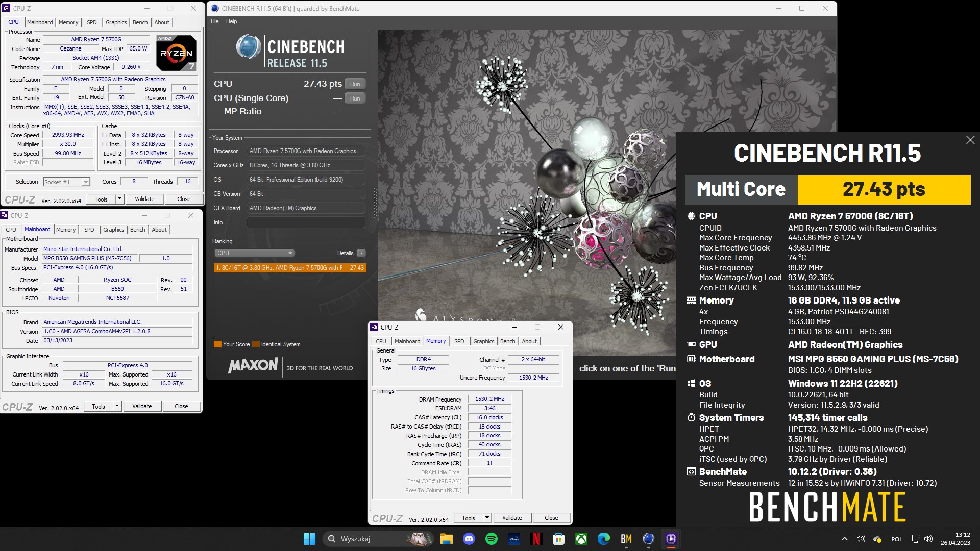The width and height of the screenshot is (980, 551).
Task: Click the BenchMate OS Windows logo icon
Action: click(691, 384)
